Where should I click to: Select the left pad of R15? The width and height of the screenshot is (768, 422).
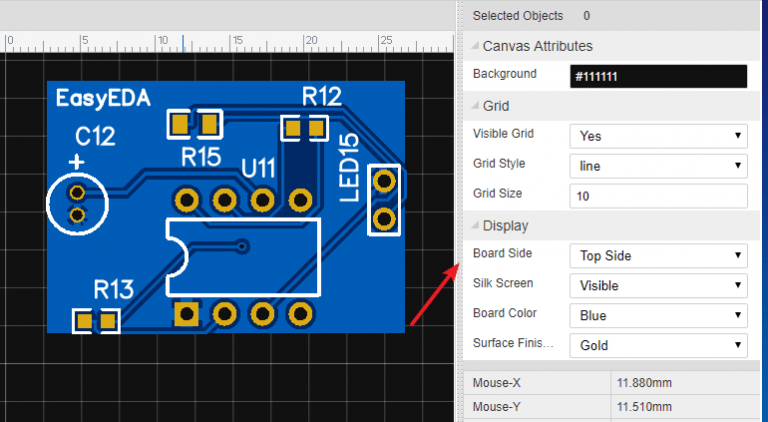point(180,124)
